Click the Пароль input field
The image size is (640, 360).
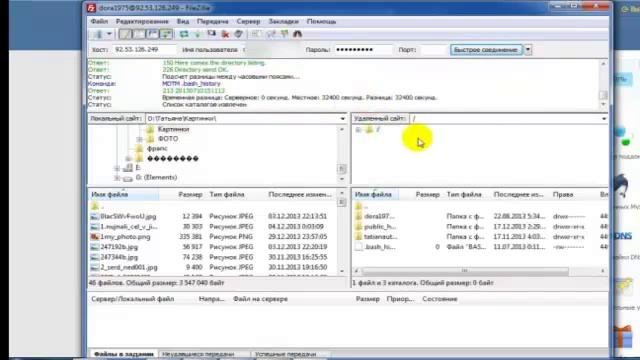[363, 50]
